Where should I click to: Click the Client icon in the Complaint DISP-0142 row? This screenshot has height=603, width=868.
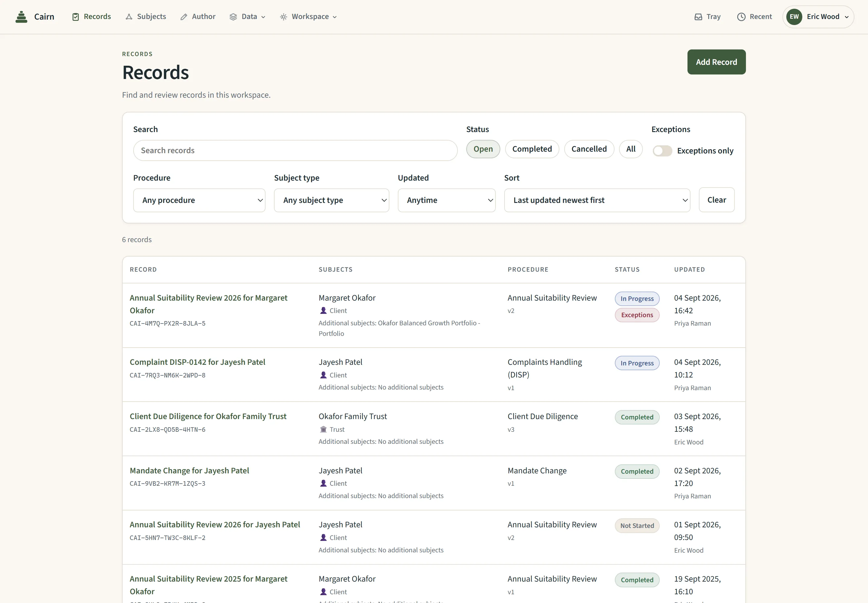[323, 375]
